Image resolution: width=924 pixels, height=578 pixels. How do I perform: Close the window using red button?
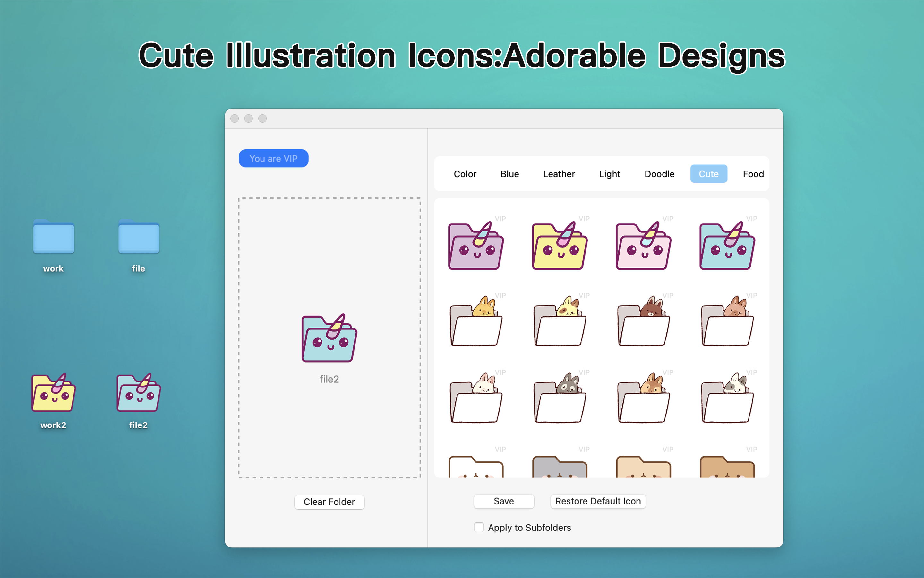[235, 118]
